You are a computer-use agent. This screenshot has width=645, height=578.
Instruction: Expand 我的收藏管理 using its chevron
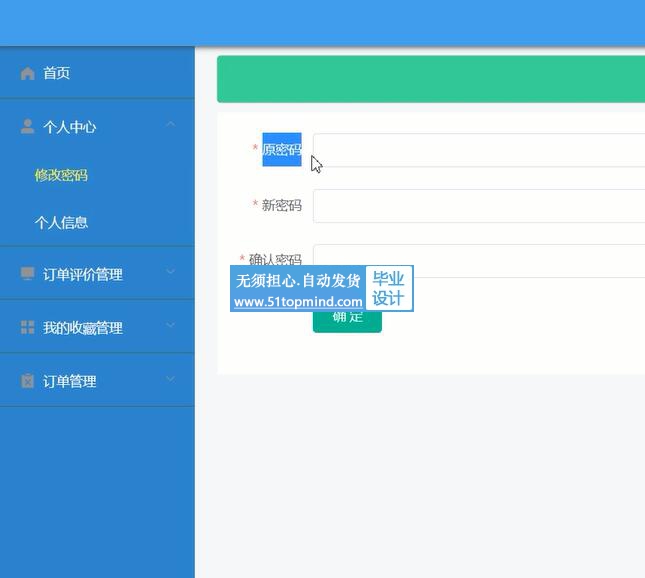pyautogui.click(x=171, y=326)
